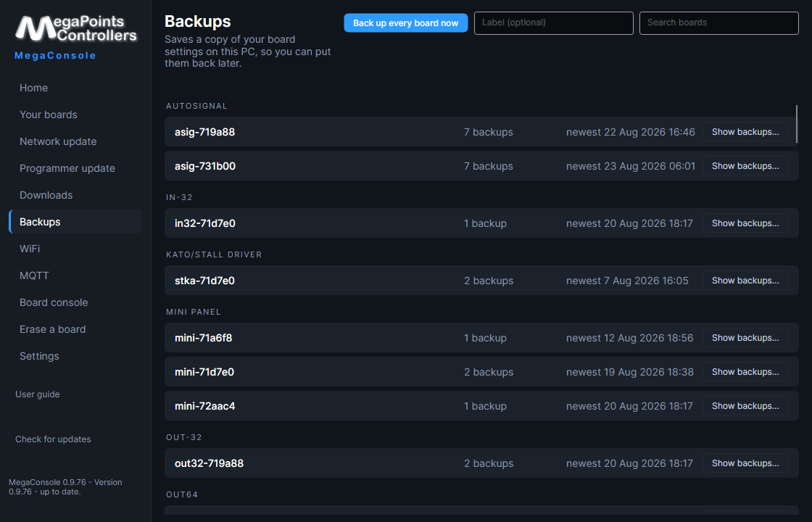Show backups for out32-719a88
The width and height of the screenshot is (812, 522).
[745, 463]
